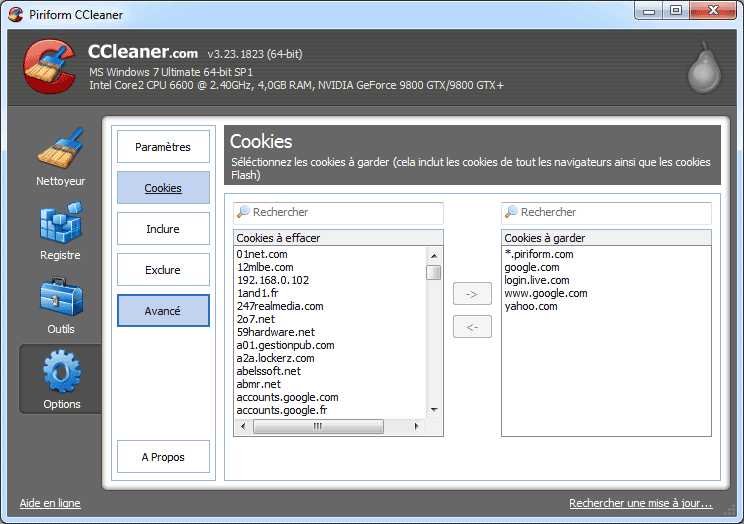744x524 pixels.
Task: Open the Avancé tab
Action: 163,310
